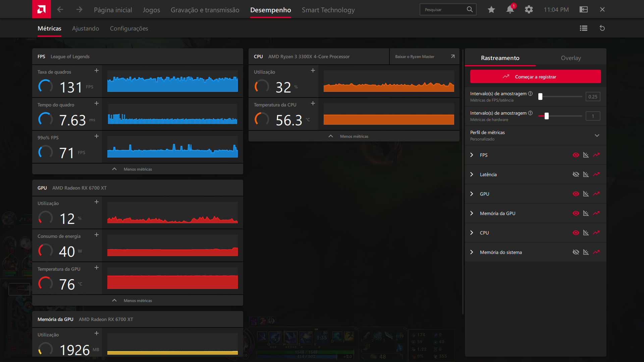Click the 0.25 sampling interval value box
This screenshot has height=362, width=644.
pyautogui.click(x=593, y=97)
